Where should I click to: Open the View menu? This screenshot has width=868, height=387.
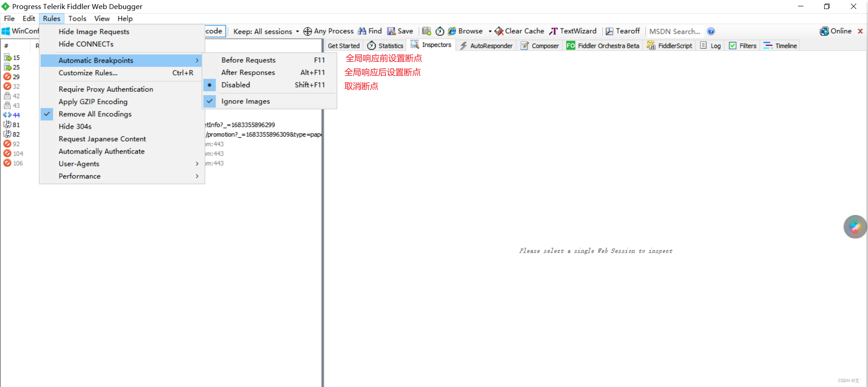[102, 19]
